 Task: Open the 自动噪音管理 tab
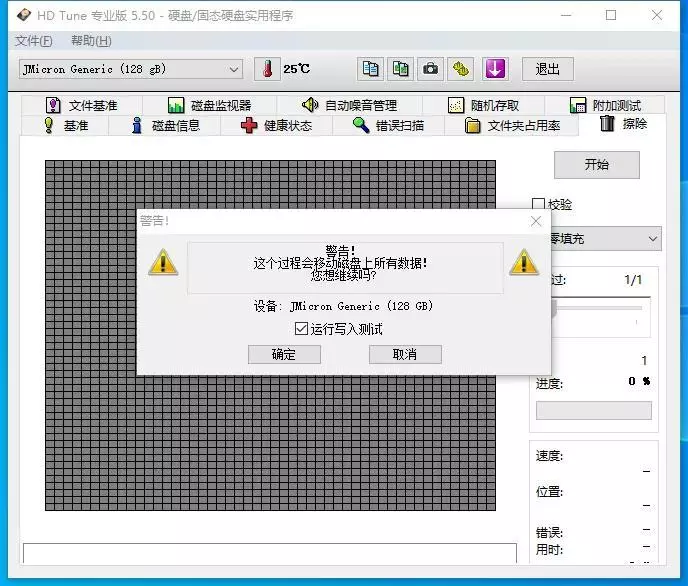tap(349, 105)
